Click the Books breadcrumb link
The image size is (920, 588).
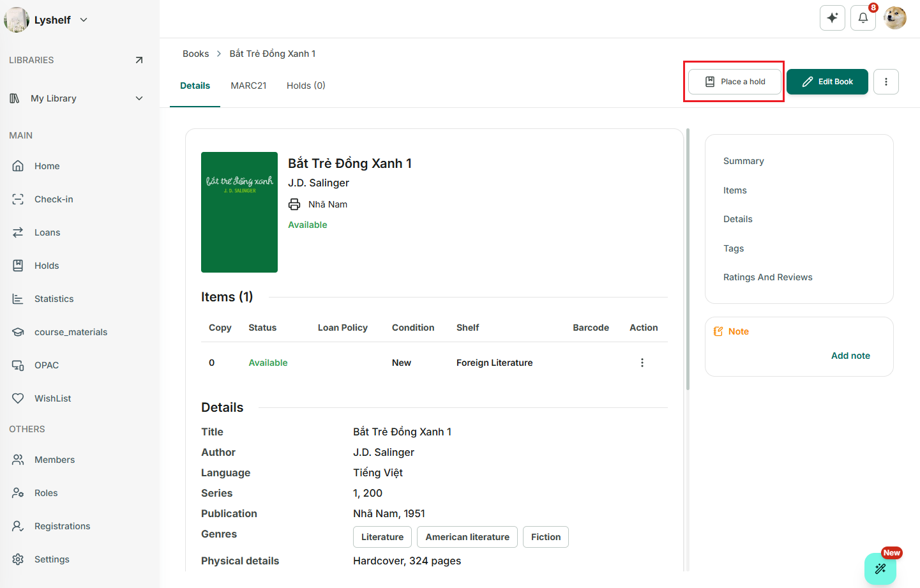(x=195, y=54)
